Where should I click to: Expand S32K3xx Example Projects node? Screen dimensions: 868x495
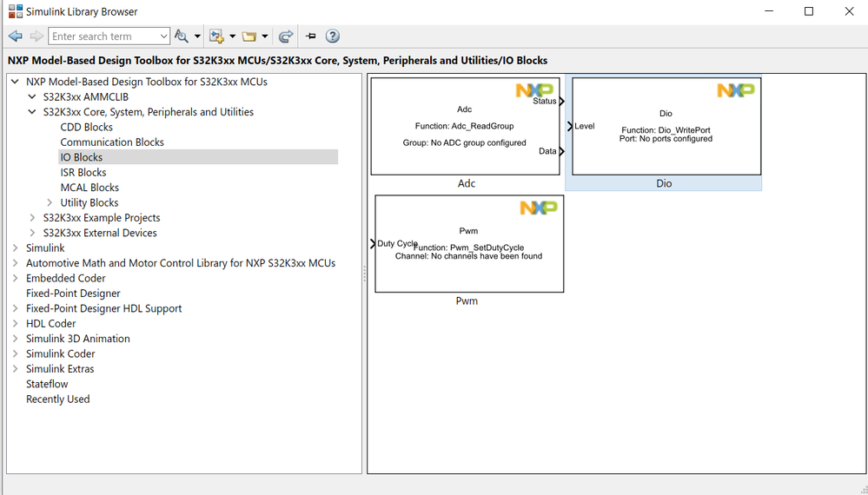point(32,218)
